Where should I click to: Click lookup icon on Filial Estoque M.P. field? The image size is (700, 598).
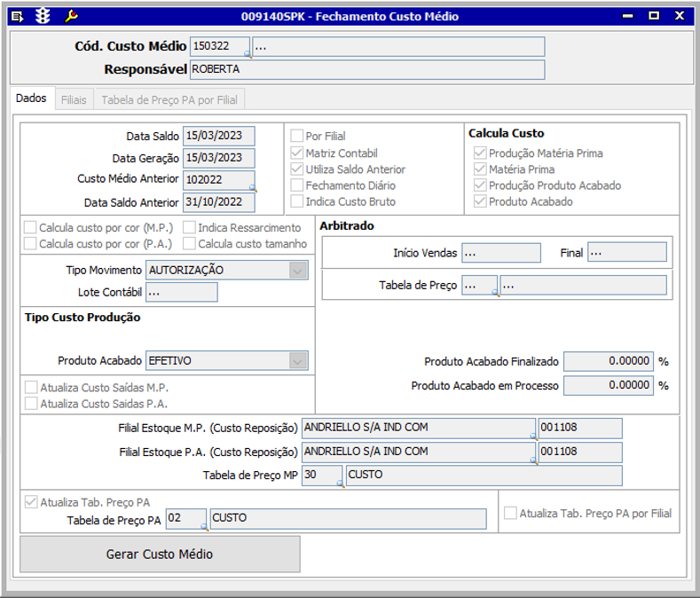(533, 436)
